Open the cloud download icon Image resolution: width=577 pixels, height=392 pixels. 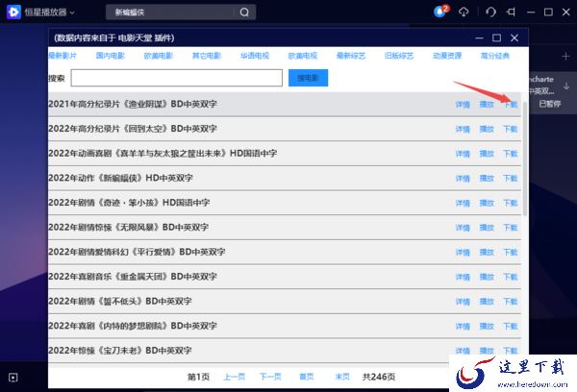point(464,12)
